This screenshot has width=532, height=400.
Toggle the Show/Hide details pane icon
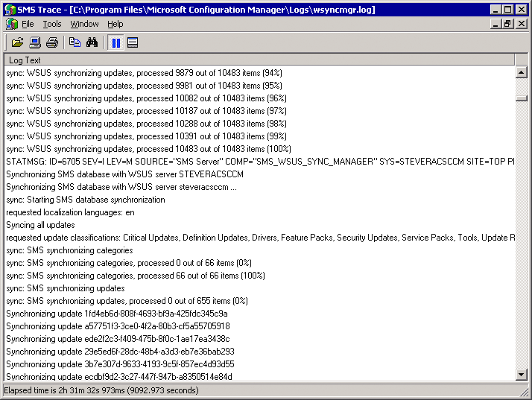pos(133,42)
